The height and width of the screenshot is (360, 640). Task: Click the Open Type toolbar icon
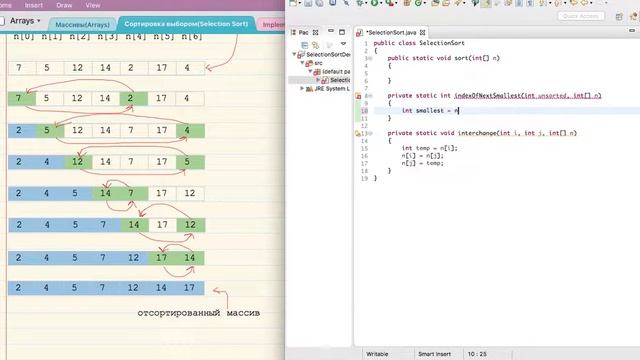coord(434,3)
